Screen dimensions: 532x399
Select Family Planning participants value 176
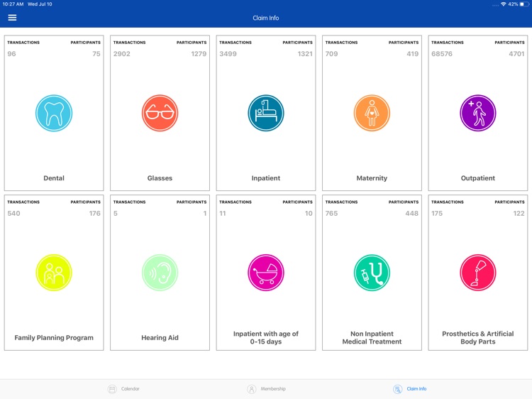94,213
